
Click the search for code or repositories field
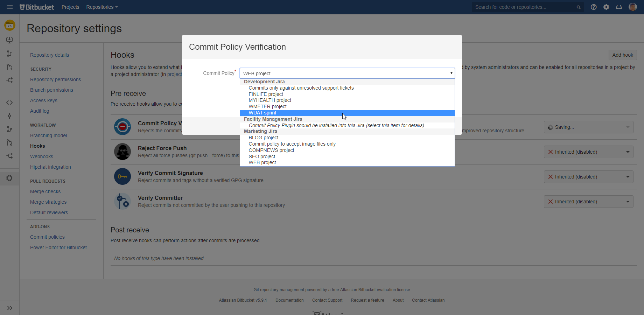click(x=527, y=7)
